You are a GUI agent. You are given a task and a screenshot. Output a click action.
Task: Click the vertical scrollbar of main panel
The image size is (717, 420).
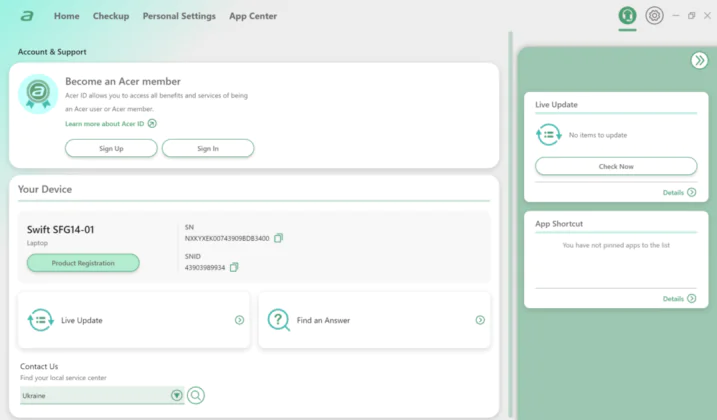(510, 224)
